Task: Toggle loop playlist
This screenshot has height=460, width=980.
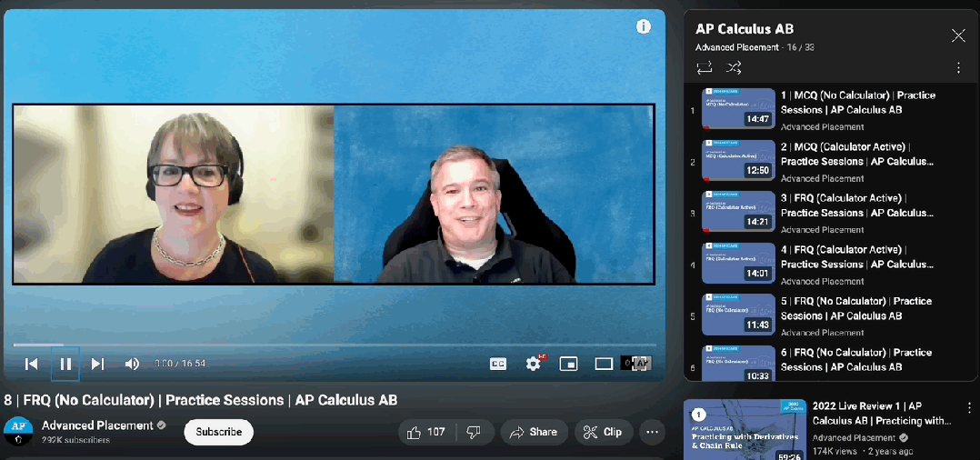Action: (705, 67)
